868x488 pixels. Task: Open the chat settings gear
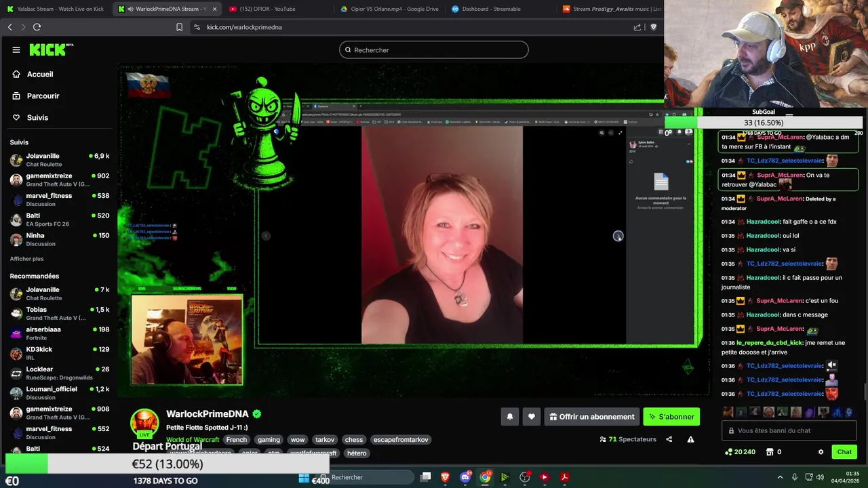click(821, 452)
